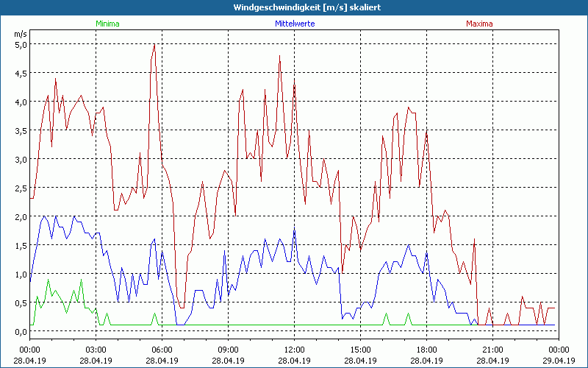
Task: Select the 4,0 y-axis tick label
Action: click(x=21, y=102)
